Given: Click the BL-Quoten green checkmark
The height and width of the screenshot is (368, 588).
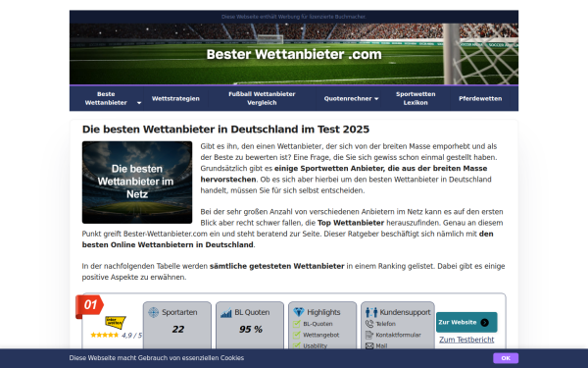Looking at the screenshot, I should click(x=297, y=324).
